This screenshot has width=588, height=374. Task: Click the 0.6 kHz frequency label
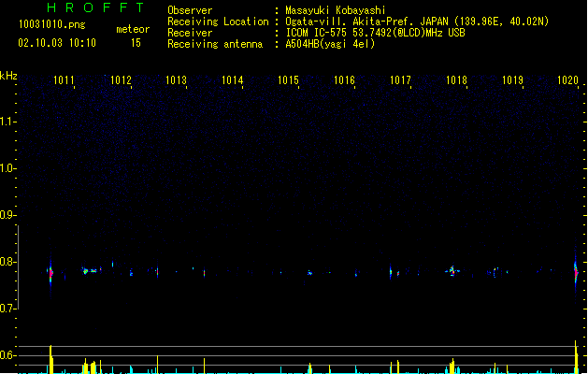coord(7,355)
